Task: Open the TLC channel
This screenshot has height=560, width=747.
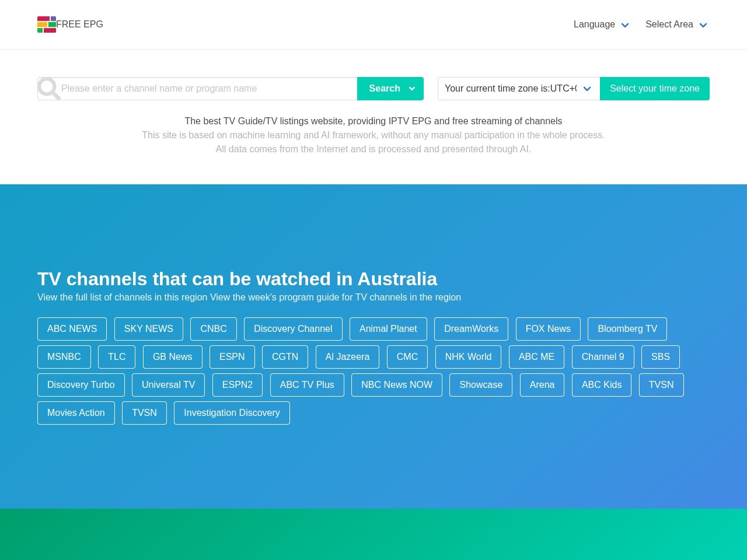Action: (x=117, y=357)
